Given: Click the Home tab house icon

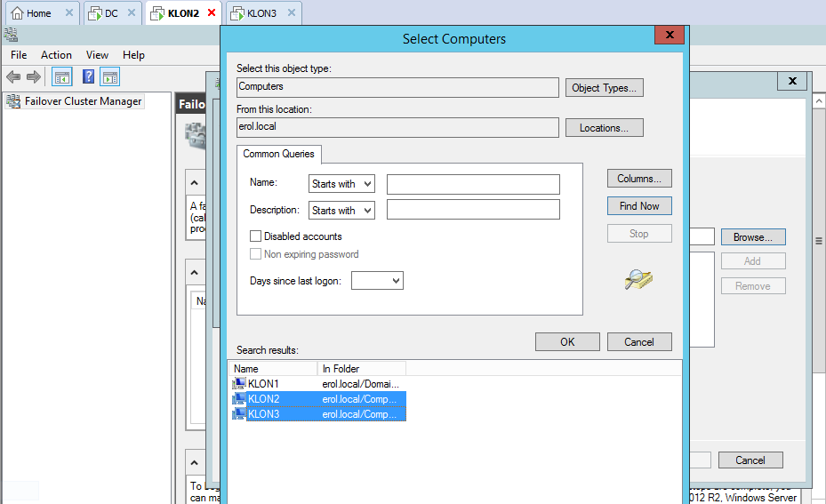Looking at the screenshot, I should pyautogui.click(x=16, y=13).
